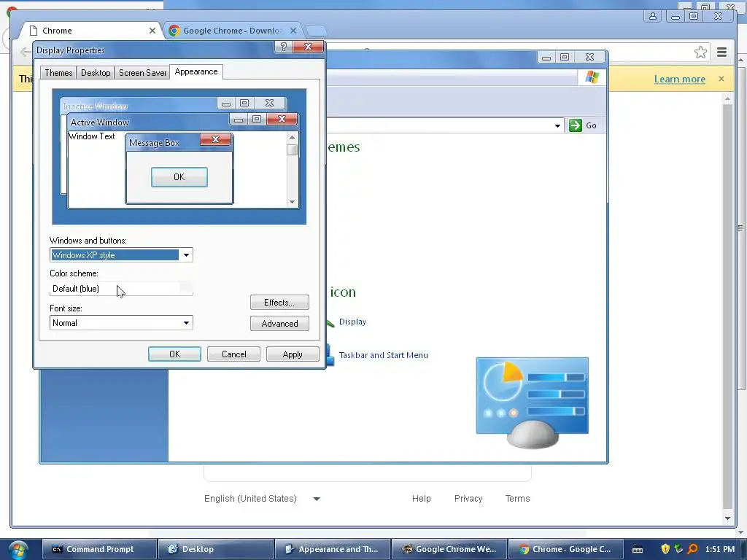Confirm Display Properties with OK
Image resolution: width=747 pixels, height=560 pixels.
pyautogui.click(x=174, y=354)
